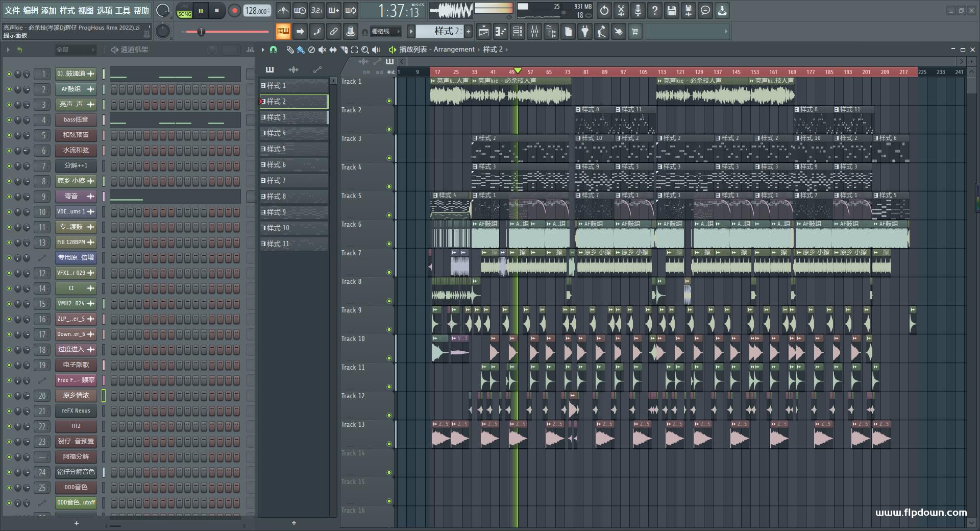Toggle loop recording icon

[351, 10]
